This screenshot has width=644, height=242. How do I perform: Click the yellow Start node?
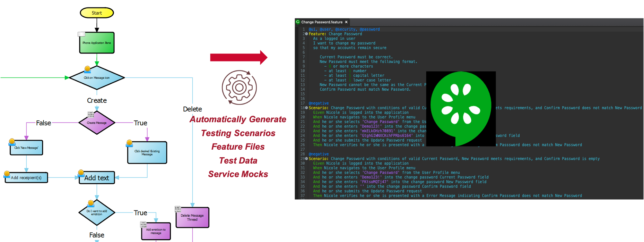pos(97,13)
